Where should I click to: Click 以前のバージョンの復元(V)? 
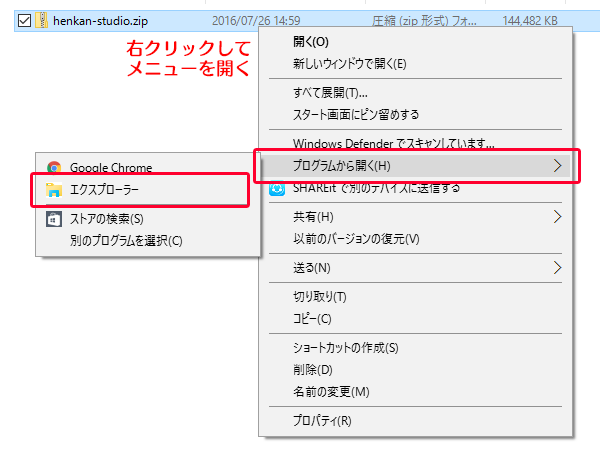coord(355,239)
